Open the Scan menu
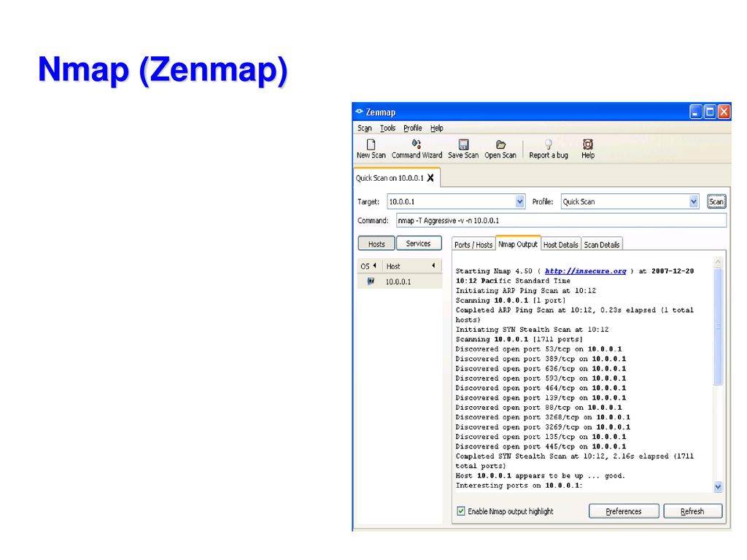This screenshot has width=747, height=560. 365,128
